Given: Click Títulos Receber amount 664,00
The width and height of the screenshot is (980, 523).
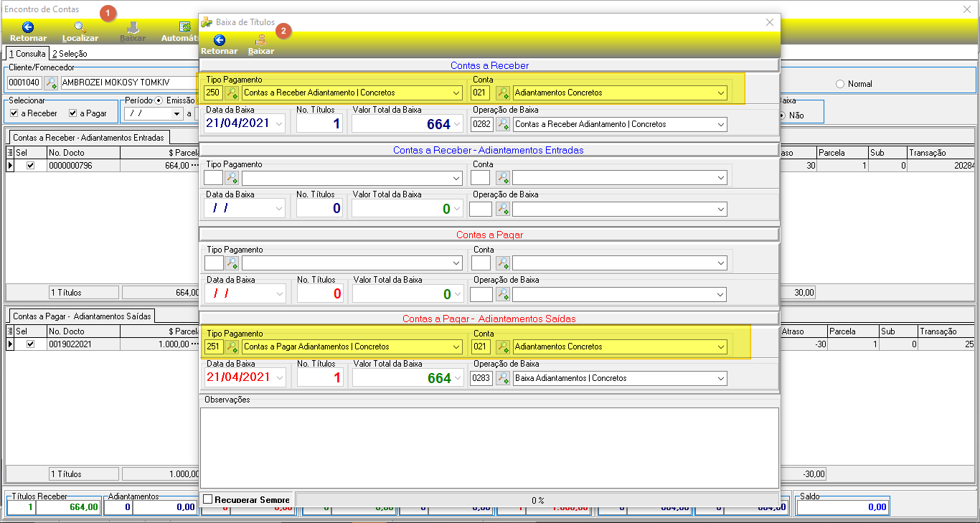Looking at the screenshot, I should pyautogui.click(x=67, y=507).
